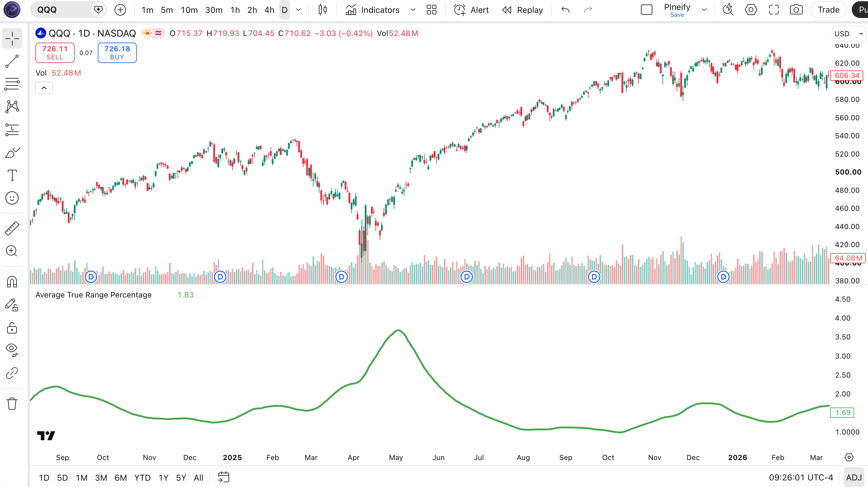
Task: Switch to the 4h timeframe
Action: (x=269, y=10)
